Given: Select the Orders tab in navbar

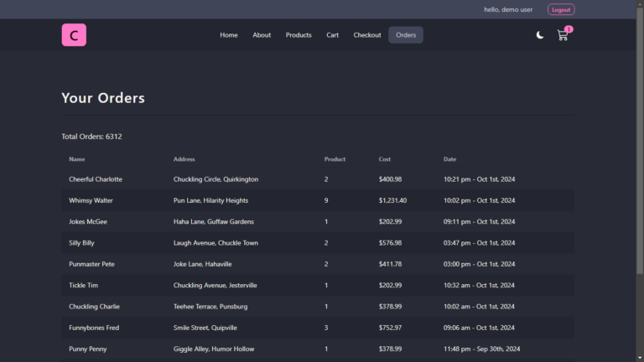Looking at the screenshot, I should pos(406,35).
